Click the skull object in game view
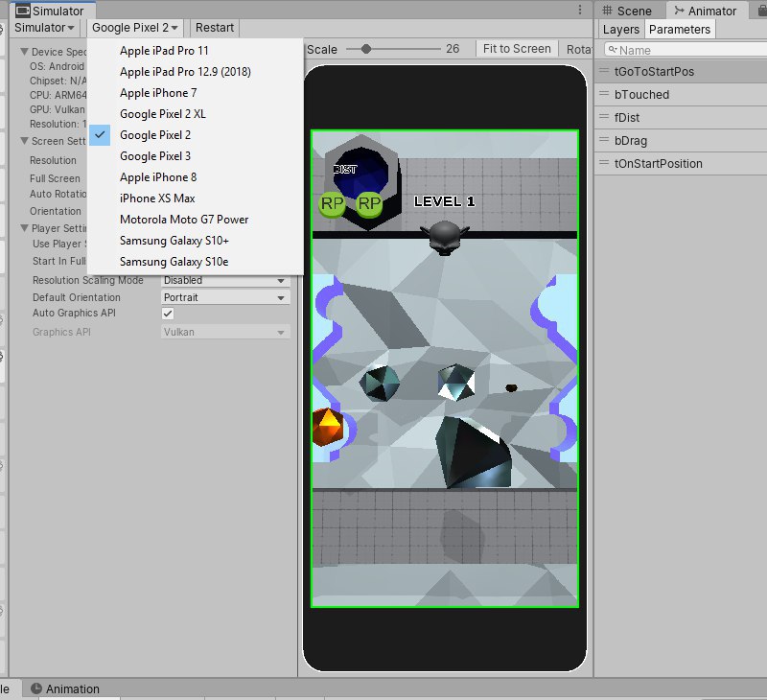Image resolution: width=767 pixels, height=700 pixels. 444,238
